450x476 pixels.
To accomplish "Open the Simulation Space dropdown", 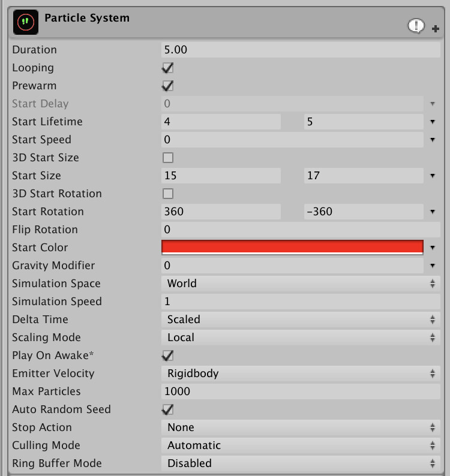I will click(301, 284).
